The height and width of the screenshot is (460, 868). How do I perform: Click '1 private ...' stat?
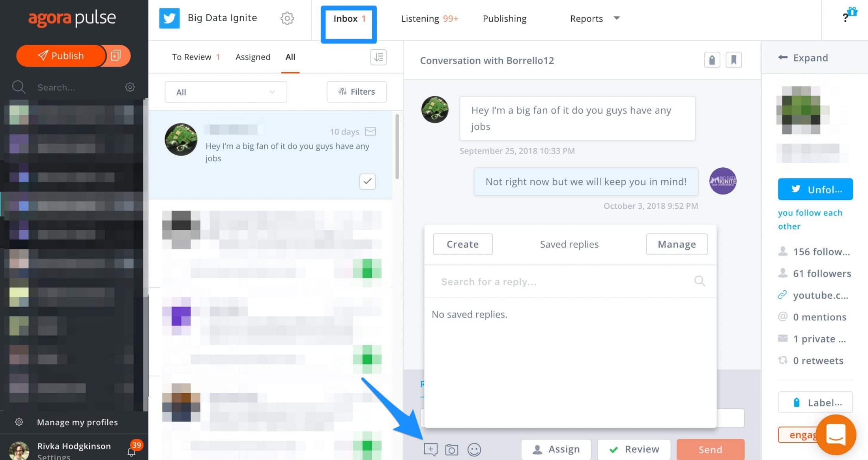pyautogui.click(x=819, y=339)
